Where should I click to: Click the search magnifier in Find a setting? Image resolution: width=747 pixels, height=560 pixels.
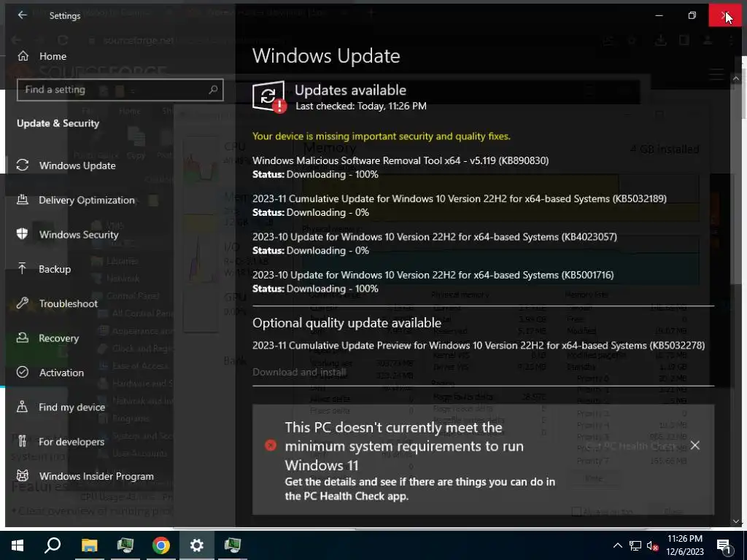[x=213, y=90]
